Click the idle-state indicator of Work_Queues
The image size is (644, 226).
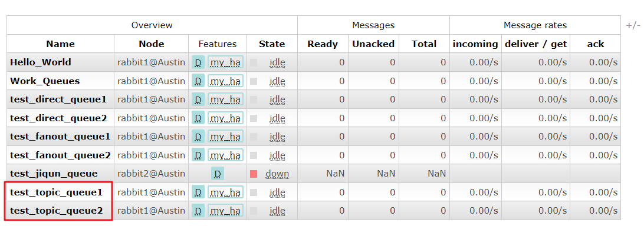pos(254,81)
